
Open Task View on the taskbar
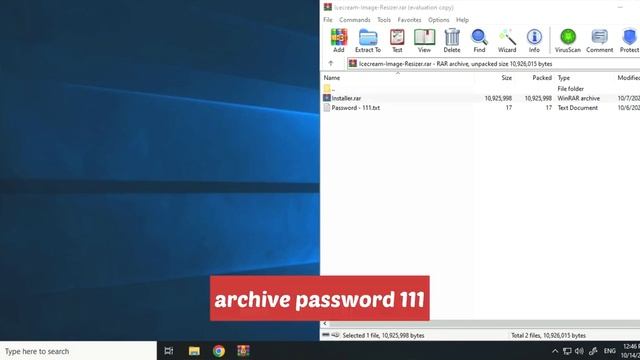(169, 351)
